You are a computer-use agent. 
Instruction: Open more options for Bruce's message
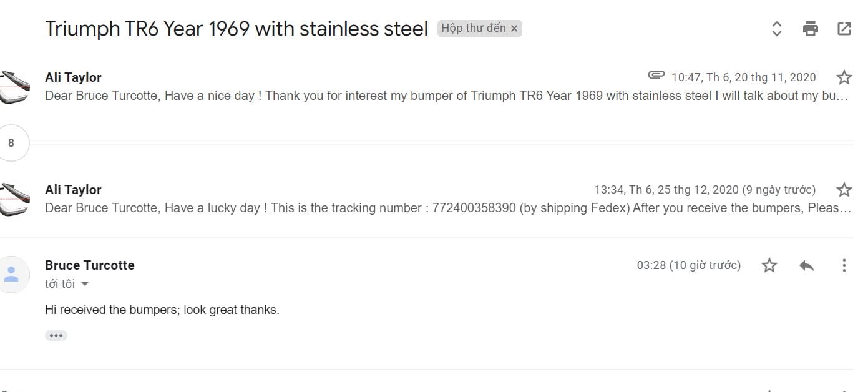[844, 265]
